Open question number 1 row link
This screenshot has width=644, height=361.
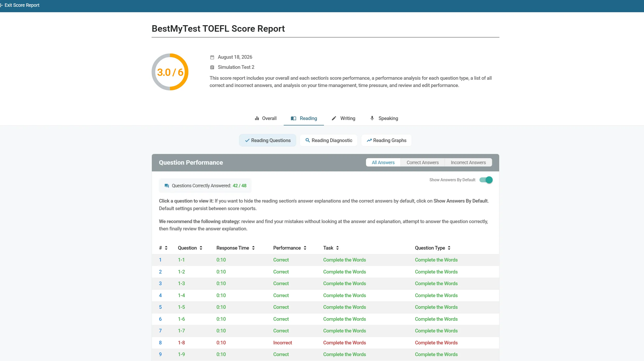(160, 260)
